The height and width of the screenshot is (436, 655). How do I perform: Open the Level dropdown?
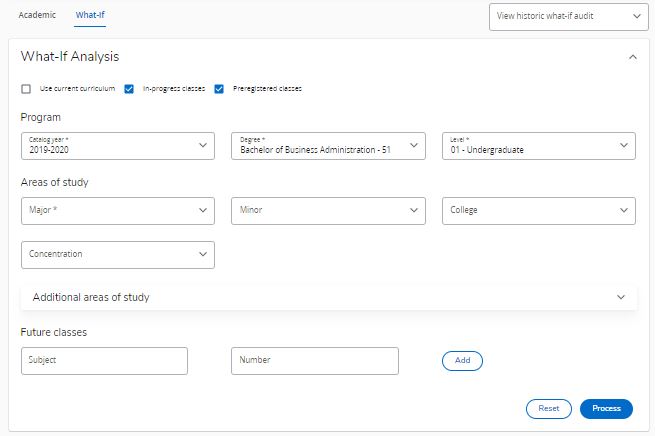point(538,146)
